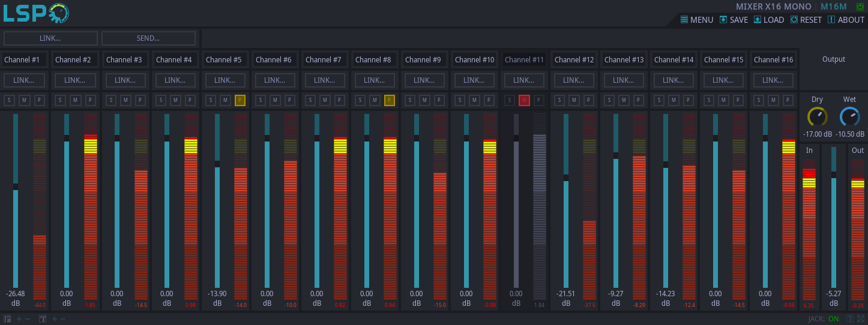868x325 pixels.
Task: Click LINK... button under Channel #8
Action: (374, 80)
